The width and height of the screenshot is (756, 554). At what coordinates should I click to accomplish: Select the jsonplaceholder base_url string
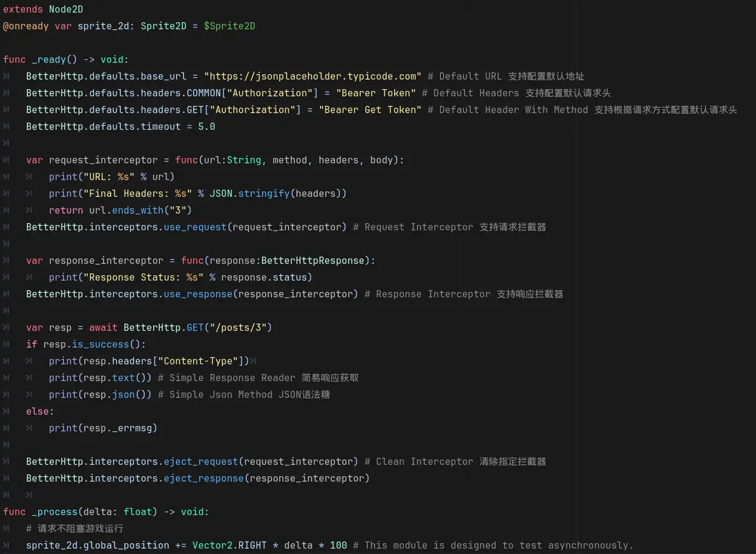coord(312,76)
